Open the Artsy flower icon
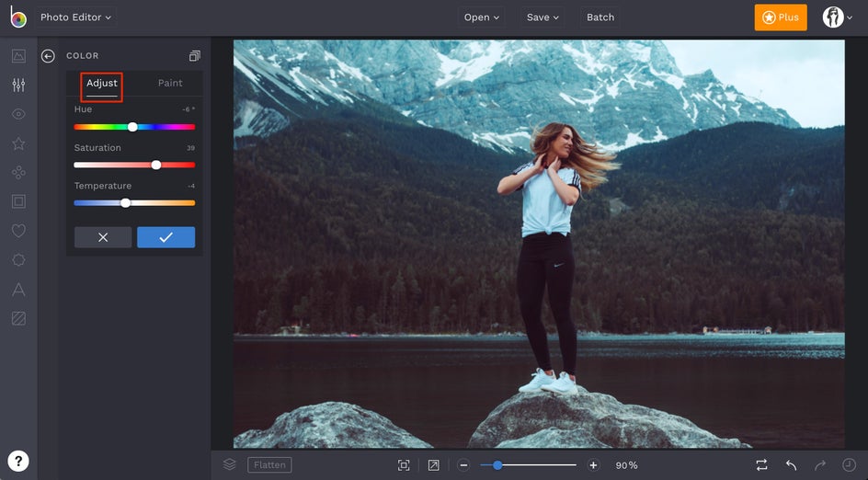Screen dimensions: 868x480 18,172
